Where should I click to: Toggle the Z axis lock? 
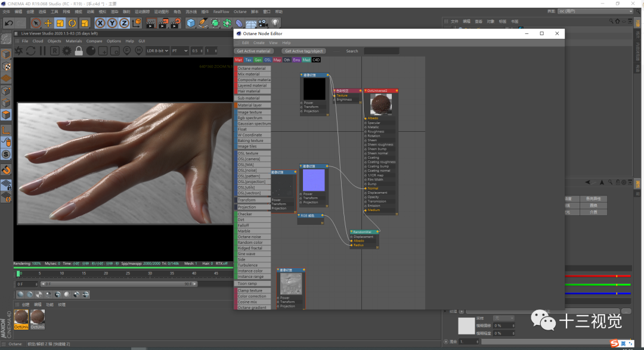[x=124, y=23]
